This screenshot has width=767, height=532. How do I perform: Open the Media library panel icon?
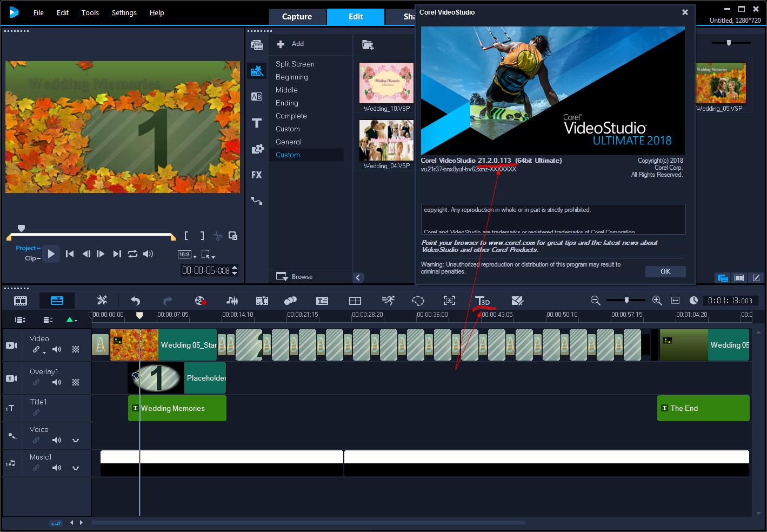pyautogui.click(x=257, y=45)
